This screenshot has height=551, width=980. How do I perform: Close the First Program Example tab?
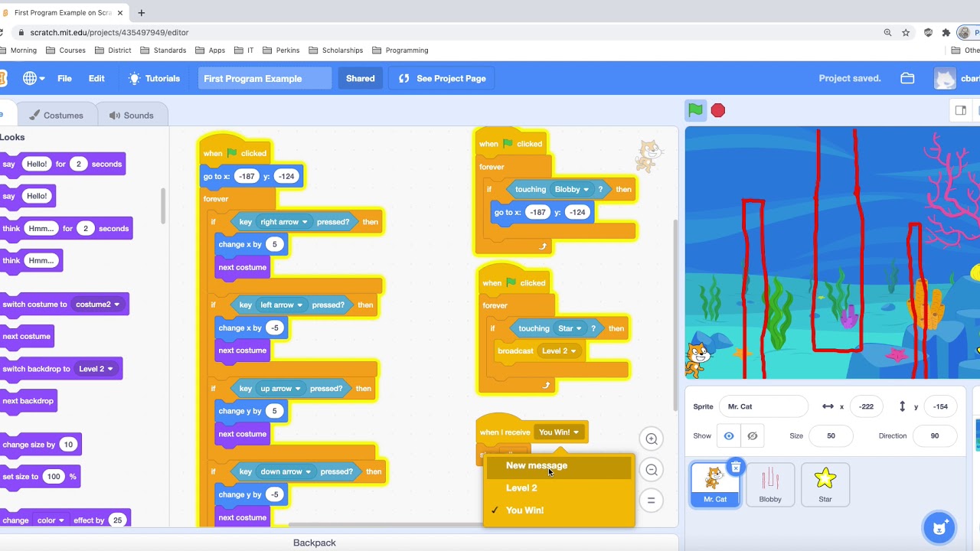119,12
